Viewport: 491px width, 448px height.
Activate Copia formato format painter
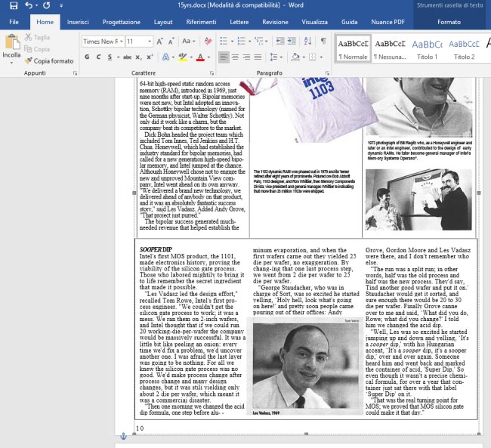click(49, 60)
